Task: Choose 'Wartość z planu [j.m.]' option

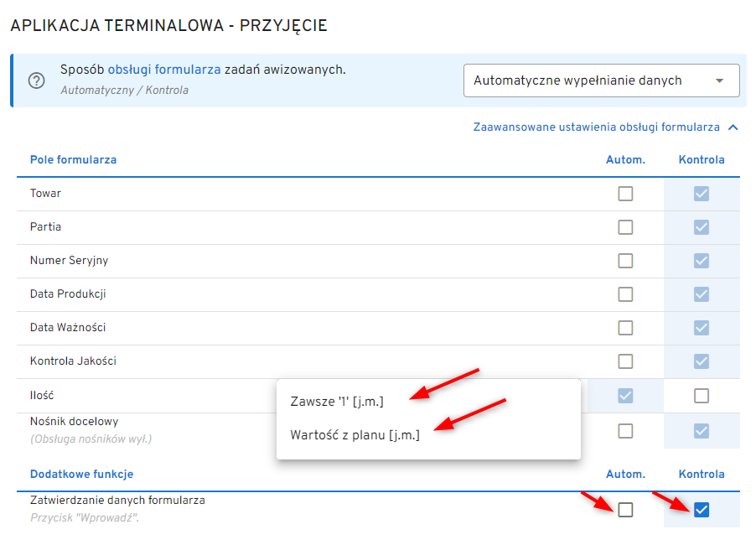Action: coord(355,435)
